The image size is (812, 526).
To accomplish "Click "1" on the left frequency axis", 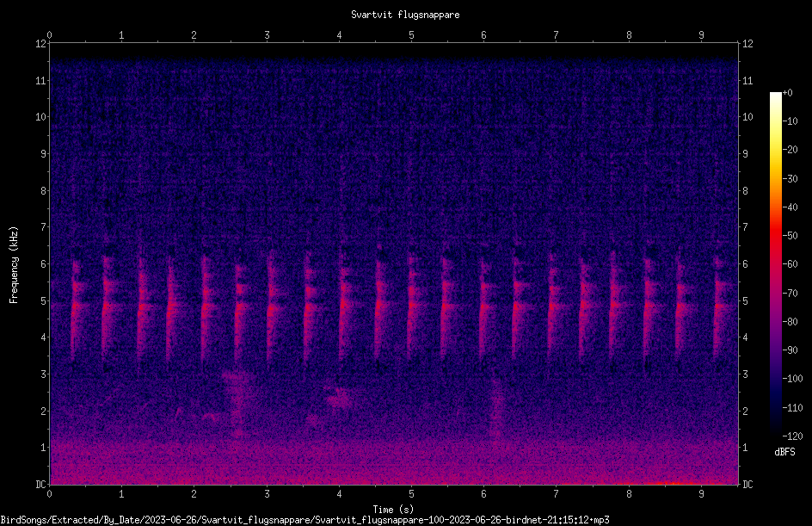I will pos(43,448).
